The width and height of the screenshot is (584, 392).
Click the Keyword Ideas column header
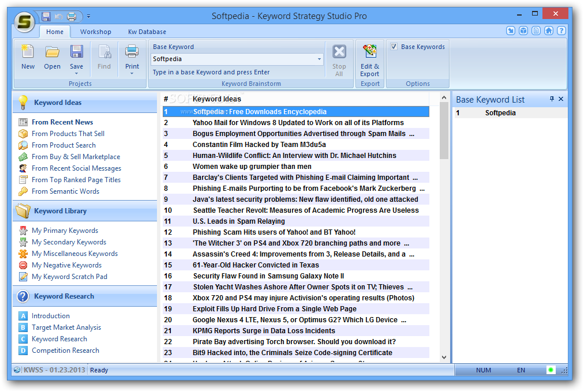coord(217,99)
